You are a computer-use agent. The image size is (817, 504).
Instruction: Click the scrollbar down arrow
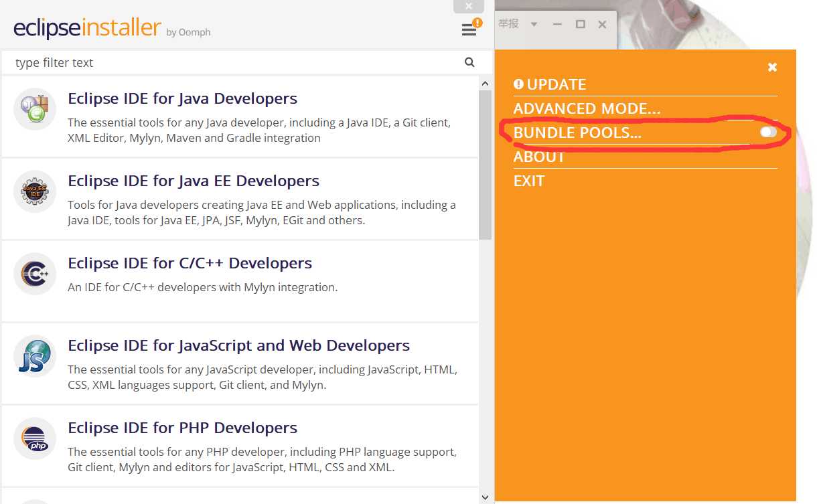tap(486, 497)
